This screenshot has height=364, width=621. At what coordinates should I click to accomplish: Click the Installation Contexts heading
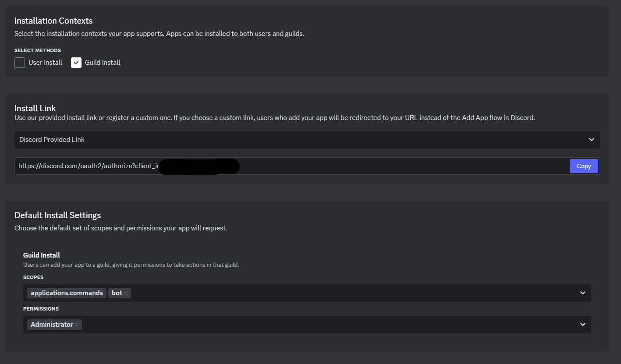(53, 21)
